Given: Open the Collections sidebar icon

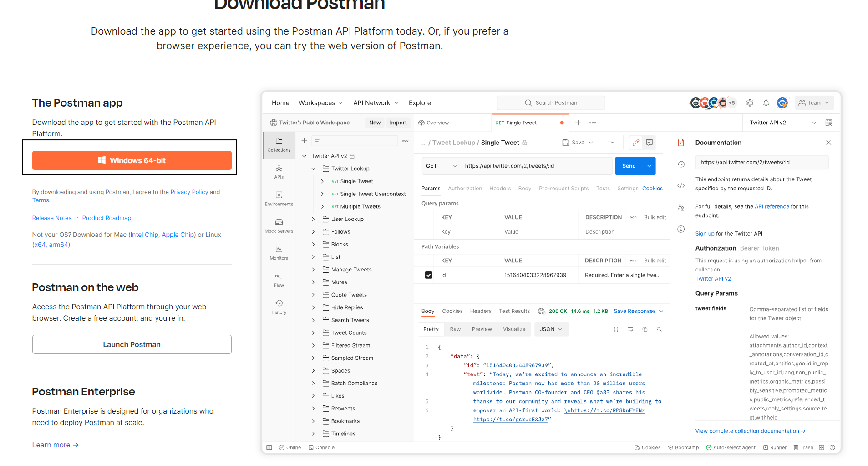Looking at the screenshot, I should coord(279,144).
